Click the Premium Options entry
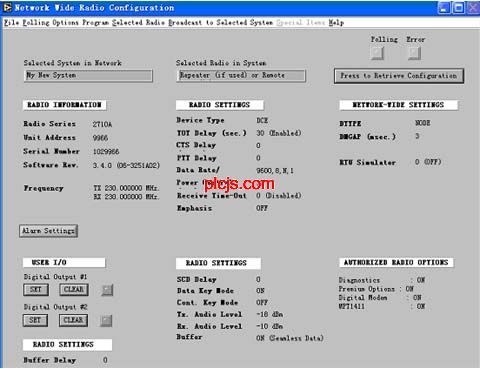 376,289
